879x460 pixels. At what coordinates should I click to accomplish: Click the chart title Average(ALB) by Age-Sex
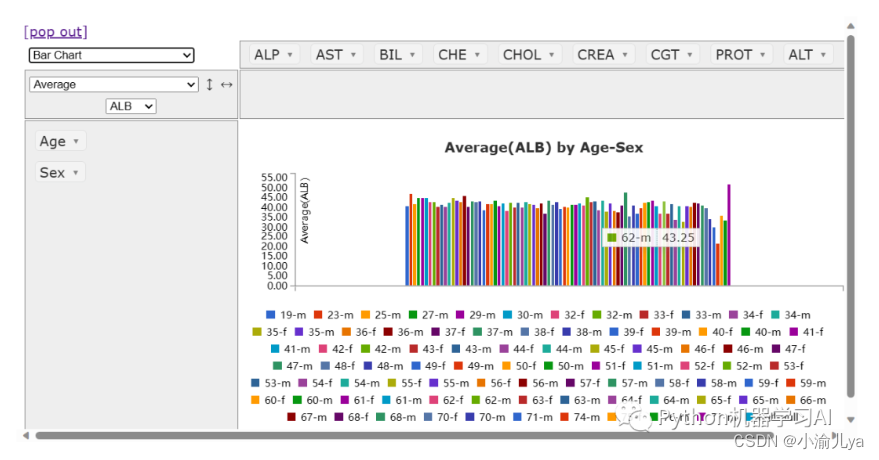tap(544, 147)
